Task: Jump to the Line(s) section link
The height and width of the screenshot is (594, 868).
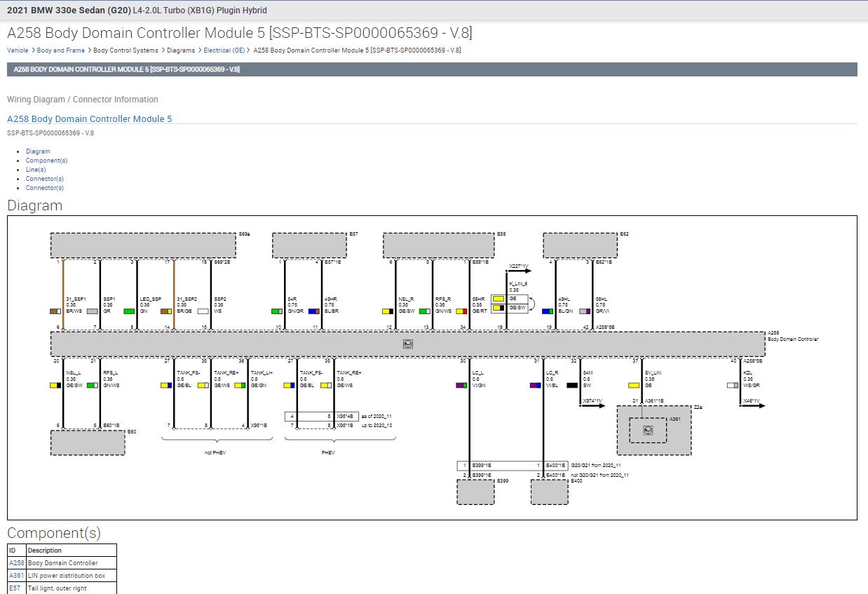Action: pos(36,170)
